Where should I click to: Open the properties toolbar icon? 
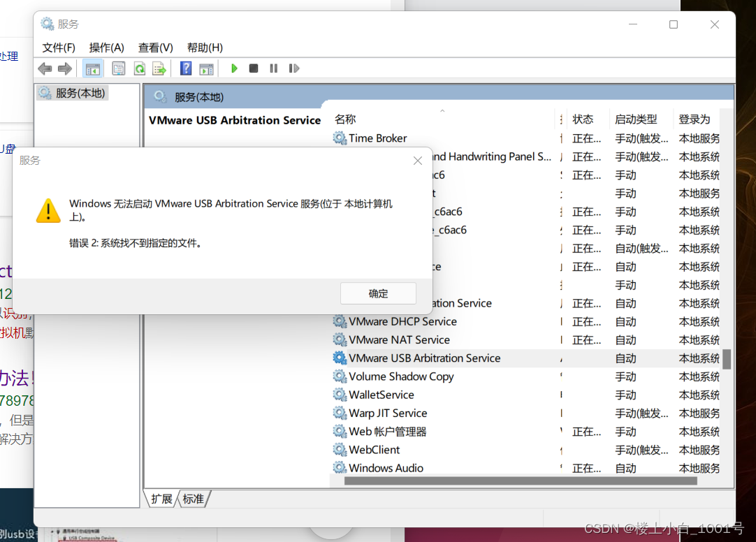(x=118, y=68)
